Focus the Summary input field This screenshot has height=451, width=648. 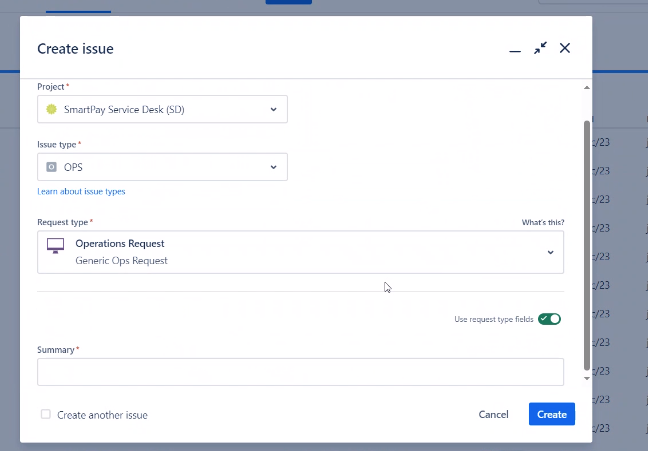point(300,372)
